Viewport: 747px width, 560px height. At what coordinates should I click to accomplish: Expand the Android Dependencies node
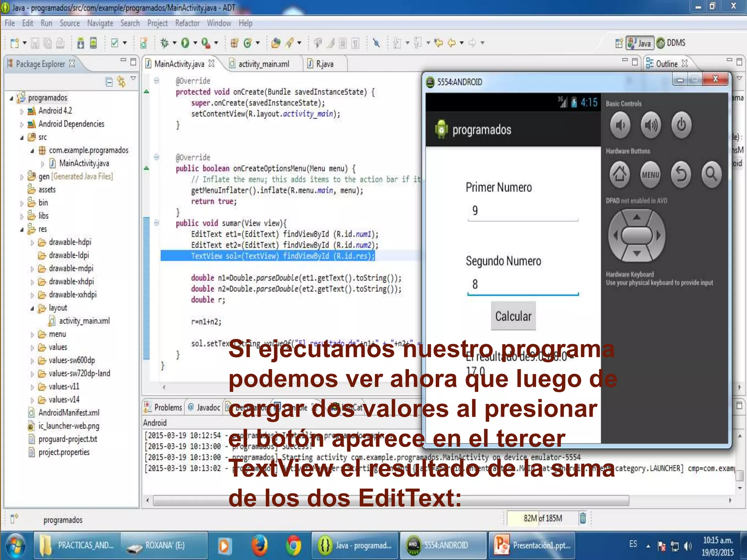(22, 124)
